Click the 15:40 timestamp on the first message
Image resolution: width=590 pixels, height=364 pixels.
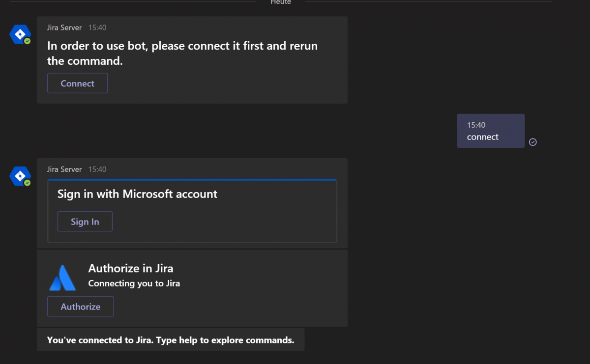click(97, 28)
